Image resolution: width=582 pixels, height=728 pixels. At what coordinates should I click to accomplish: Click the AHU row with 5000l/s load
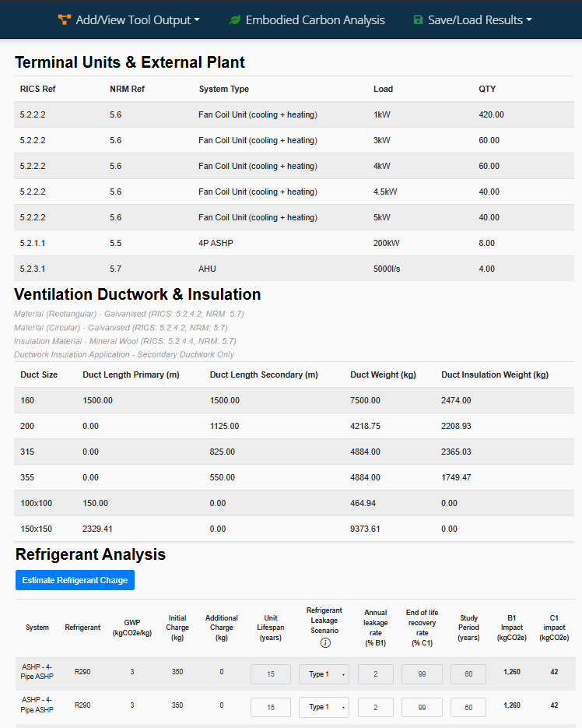coord(291,269)
